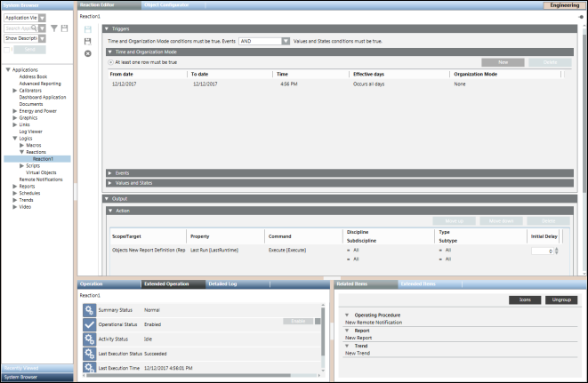Click the Operational Status checkmark icon
This screenshot has height=383, width=588.
pyautogui.click(x=89, y=324)
